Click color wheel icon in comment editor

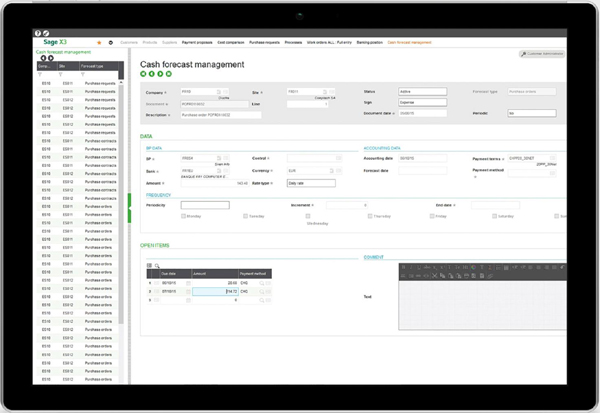473,267
